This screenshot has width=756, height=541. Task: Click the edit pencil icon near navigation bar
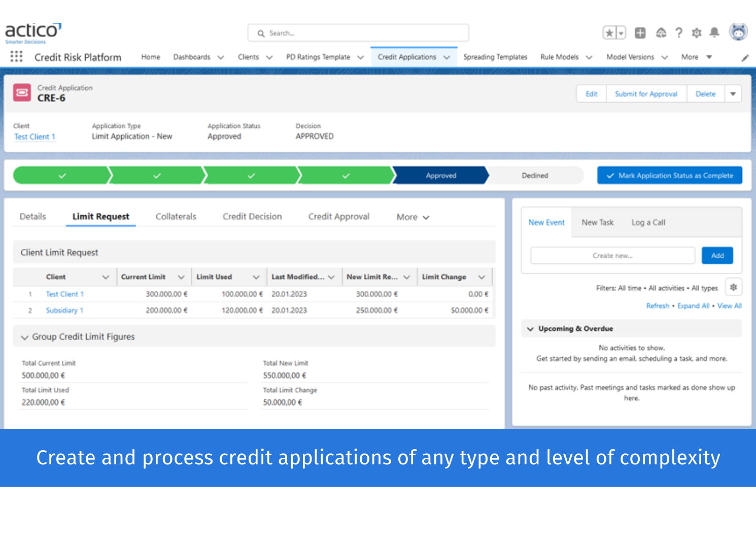[x=745, y=57]
